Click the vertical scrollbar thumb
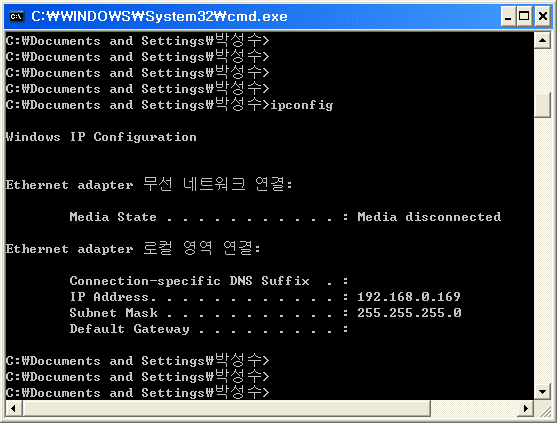This screenshot has width=557, height=423. point(542,105)
